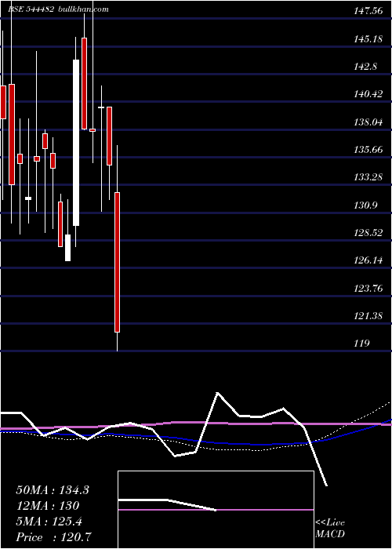Image resolution: width=392 pixels, height=549 pixels.
Task: Click the Live MACD inset chart box
Action: (x=216, y=510)
